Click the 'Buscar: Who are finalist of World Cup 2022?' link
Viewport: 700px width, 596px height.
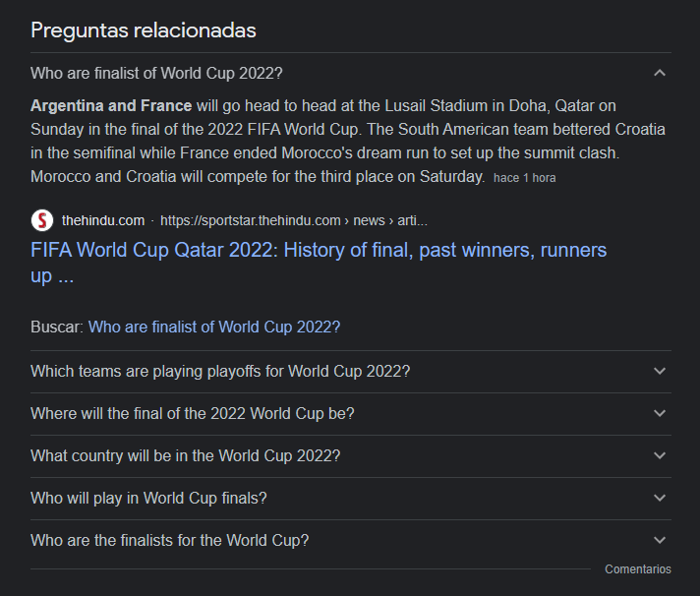(213, 327)
